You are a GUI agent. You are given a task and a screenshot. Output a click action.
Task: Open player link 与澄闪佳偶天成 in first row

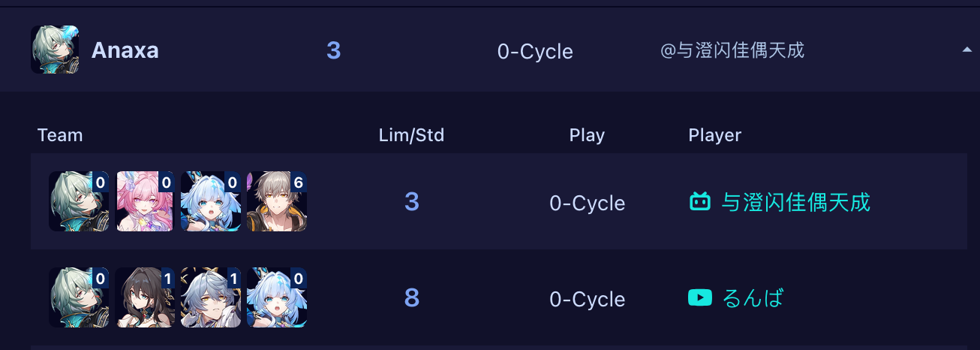point(795,202)
